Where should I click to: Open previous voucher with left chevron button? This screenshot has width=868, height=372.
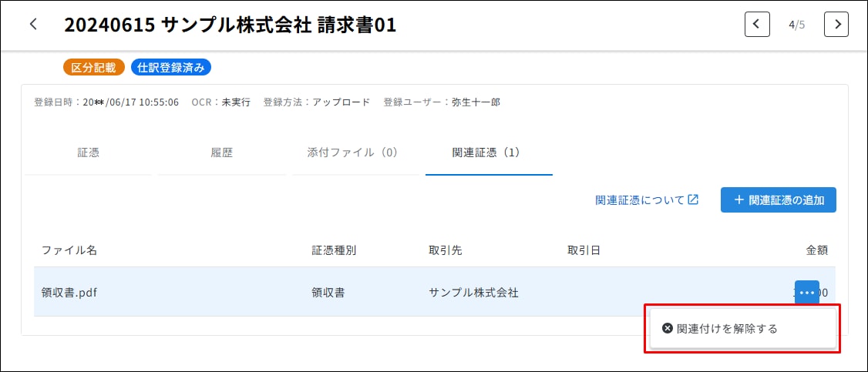(x=757, y=25)
